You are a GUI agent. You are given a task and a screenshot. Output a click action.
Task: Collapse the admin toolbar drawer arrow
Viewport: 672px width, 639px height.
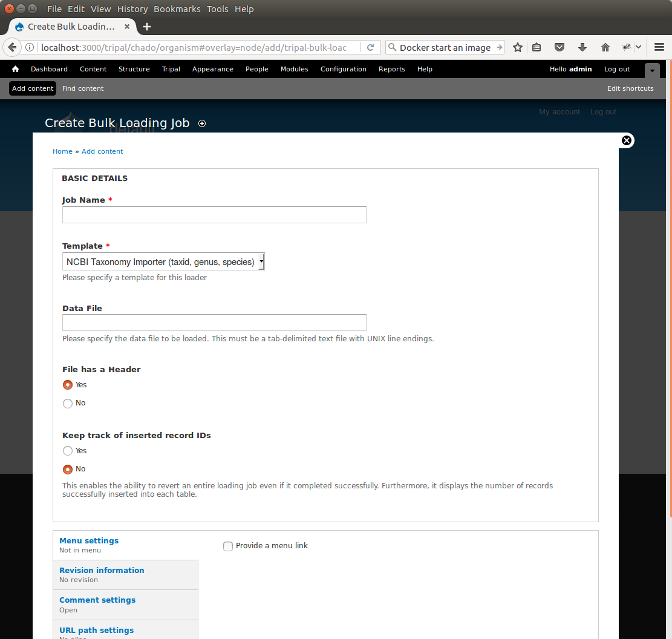652,70
